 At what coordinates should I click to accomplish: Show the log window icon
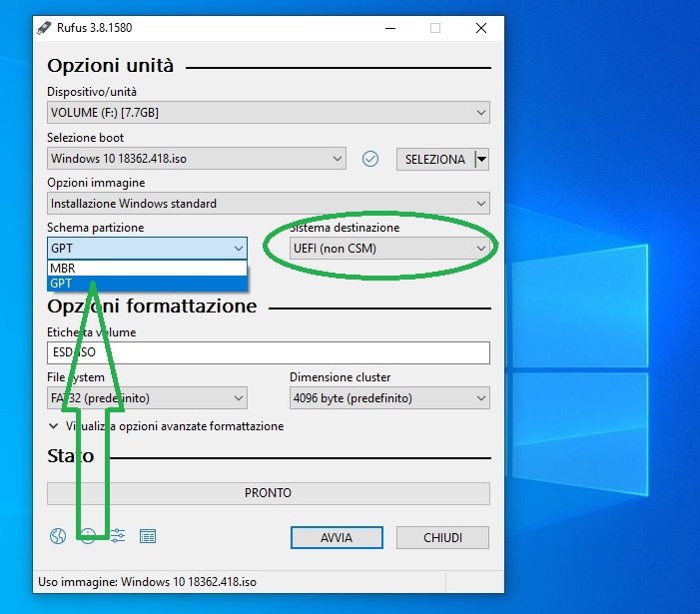coord(148,536)
